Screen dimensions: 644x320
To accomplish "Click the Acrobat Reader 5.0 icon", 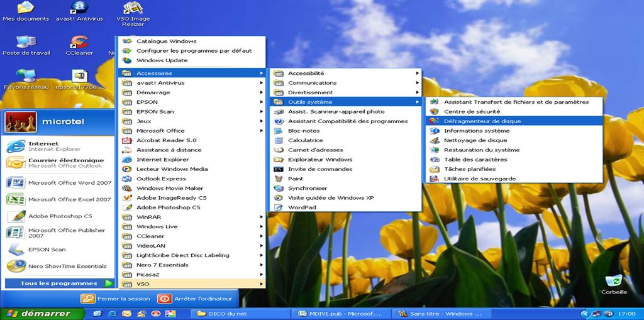I will [127, 140].
